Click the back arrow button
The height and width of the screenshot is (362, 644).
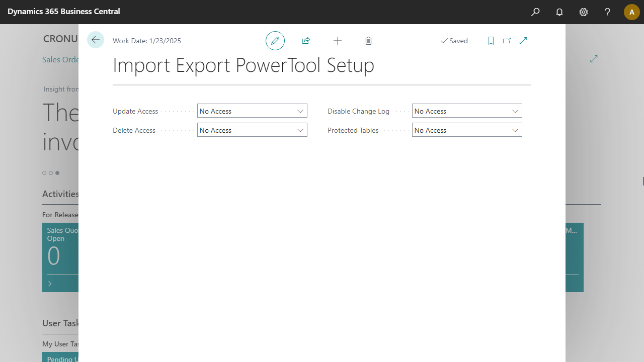coord(96,40)
